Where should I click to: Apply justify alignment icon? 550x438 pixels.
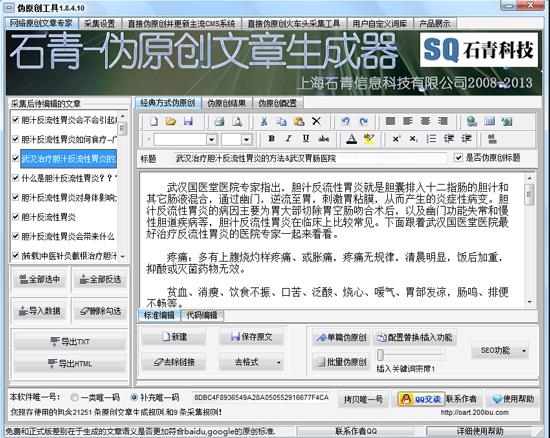[x=390, y=121]
